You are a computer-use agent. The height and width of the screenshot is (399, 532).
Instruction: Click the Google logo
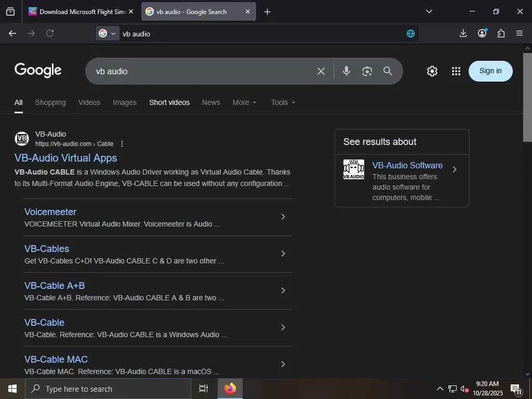(38, 70)
